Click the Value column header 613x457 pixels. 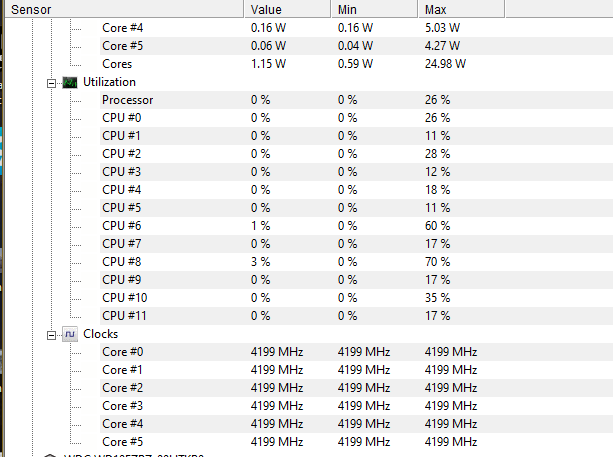(x=288, y=9)
